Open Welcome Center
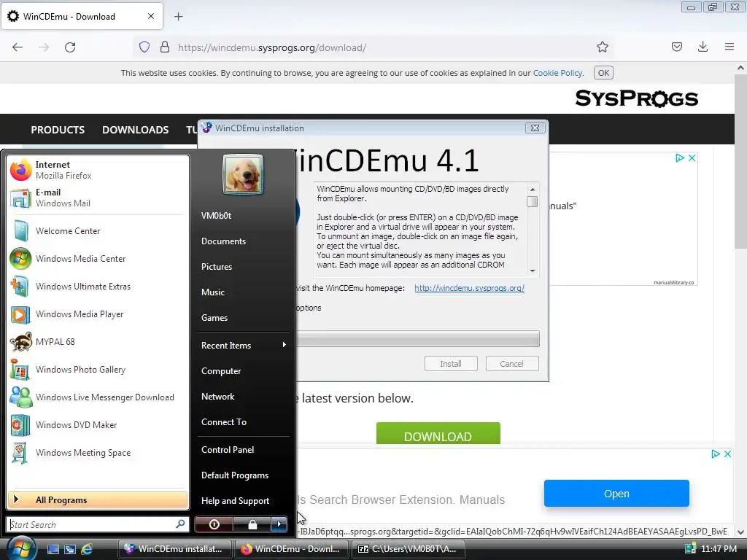 click(x=98, y=231)
